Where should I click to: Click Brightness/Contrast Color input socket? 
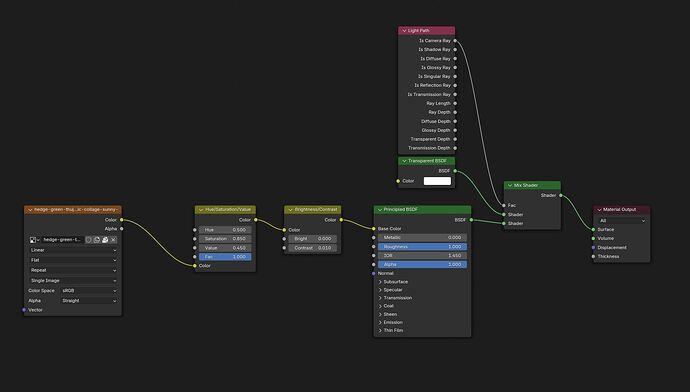pos(284,230)
